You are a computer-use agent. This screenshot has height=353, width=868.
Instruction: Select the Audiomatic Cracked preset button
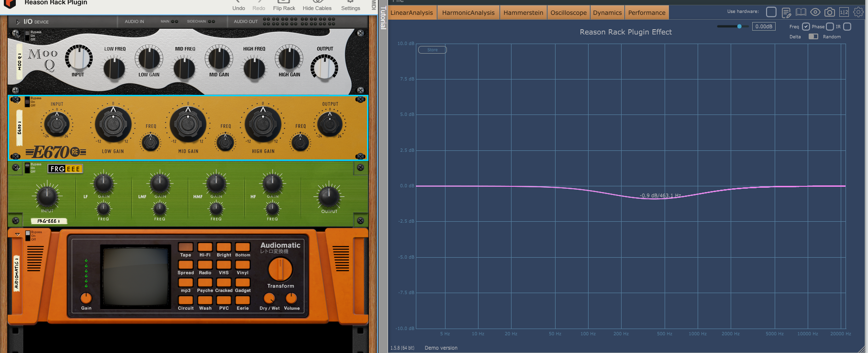coord(223,283)
